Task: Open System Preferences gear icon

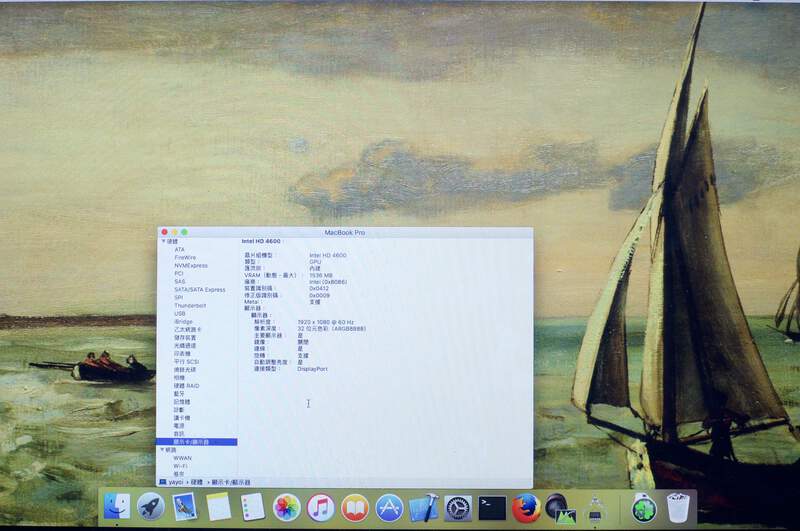Action: point(457,507)
